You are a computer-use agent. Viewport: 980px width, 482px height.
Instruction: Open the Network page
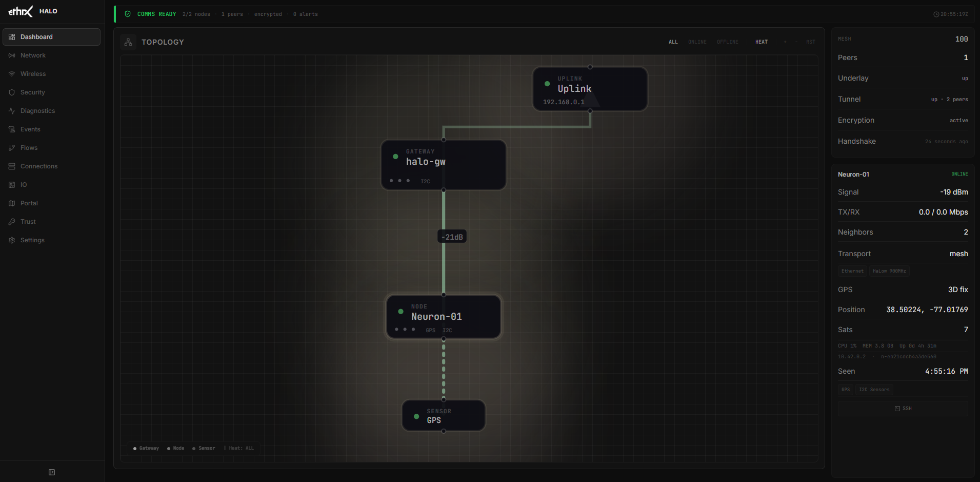[x=51, y=55]
